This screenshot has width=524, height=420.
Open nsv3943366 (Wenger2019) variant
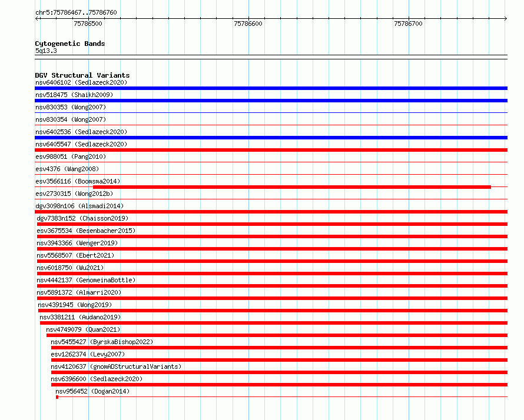point(77,243)
